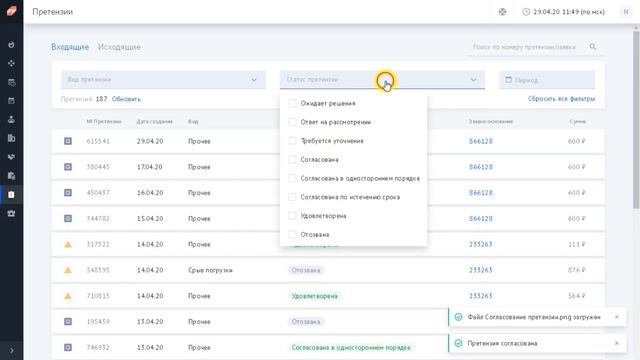Open the bottom briefcase icon in the sidebar
The height and width of the screenshot is (360, 640).
tap(11, 213)
